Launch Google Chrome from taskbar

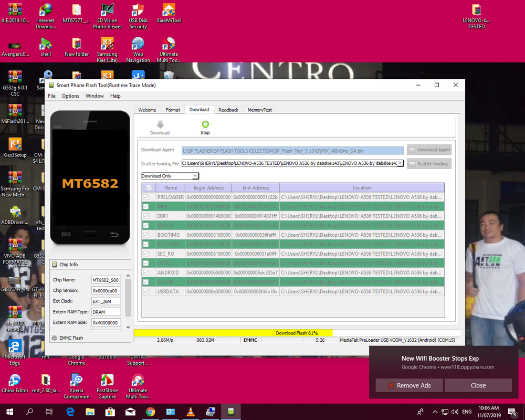150,412
